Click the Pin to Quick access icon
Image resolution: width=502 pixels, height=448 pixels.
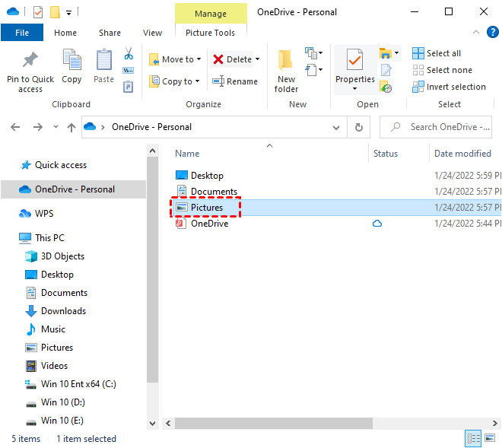[x=30, y=62]
